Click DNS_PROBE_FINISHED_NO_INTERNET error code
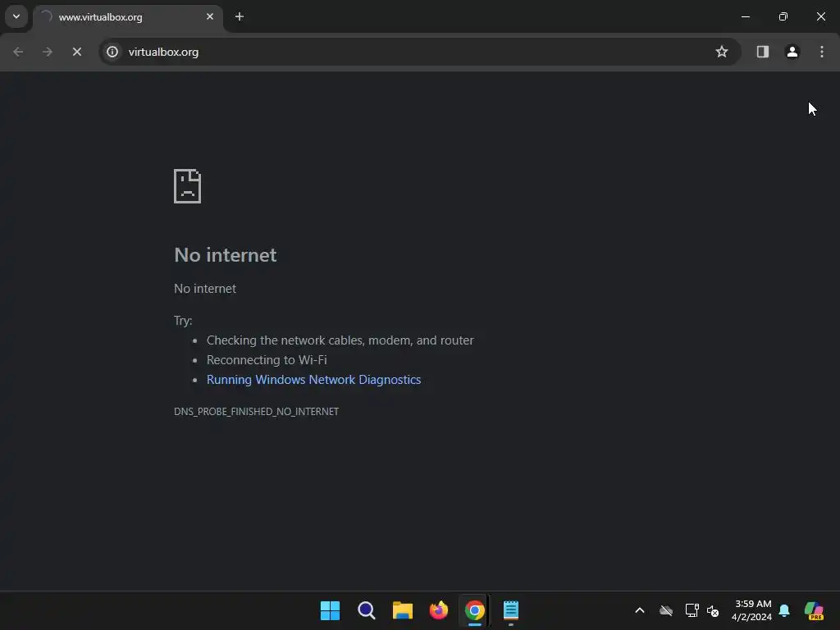This screenshot has width=840, height=630. coord(256,412)
